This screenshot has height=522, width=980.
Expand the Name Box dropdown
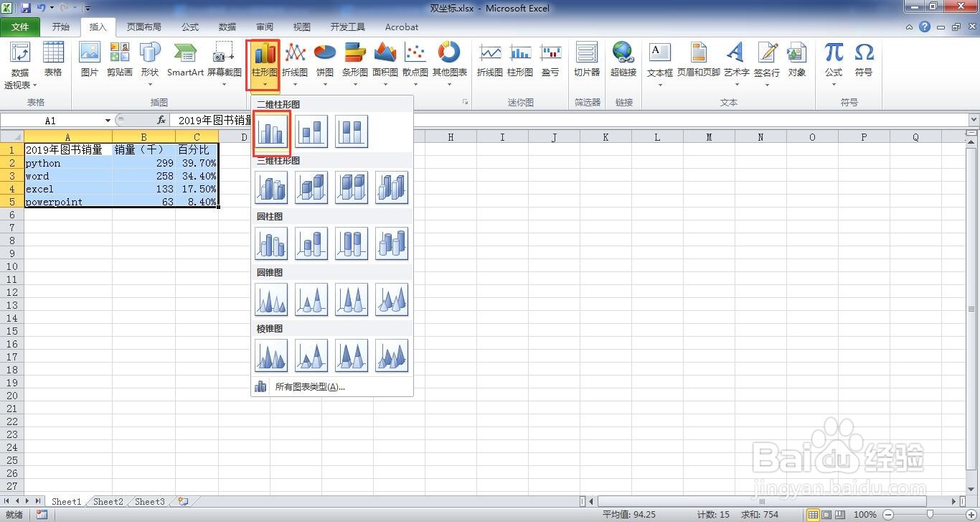point(108,121)
